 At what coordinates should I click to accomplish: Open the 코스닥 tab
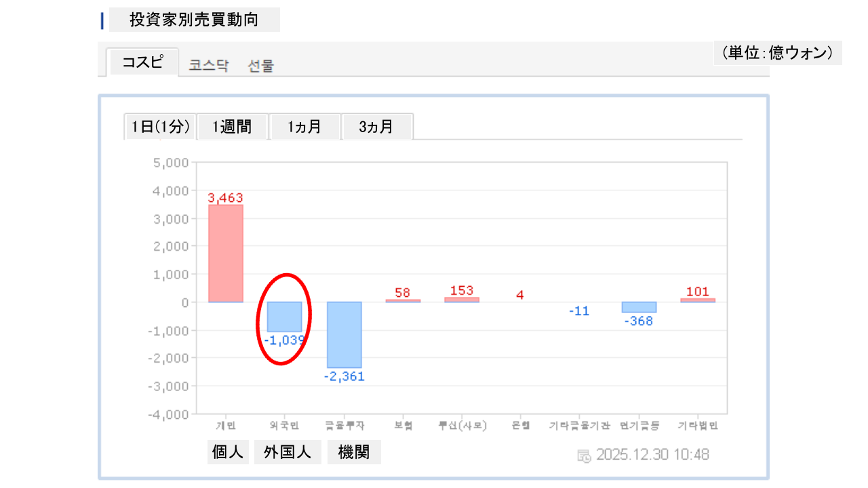click(x=209, y=66)
